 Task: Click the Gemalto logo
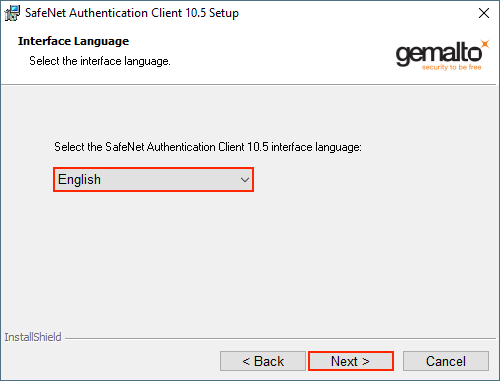[442, 55]
